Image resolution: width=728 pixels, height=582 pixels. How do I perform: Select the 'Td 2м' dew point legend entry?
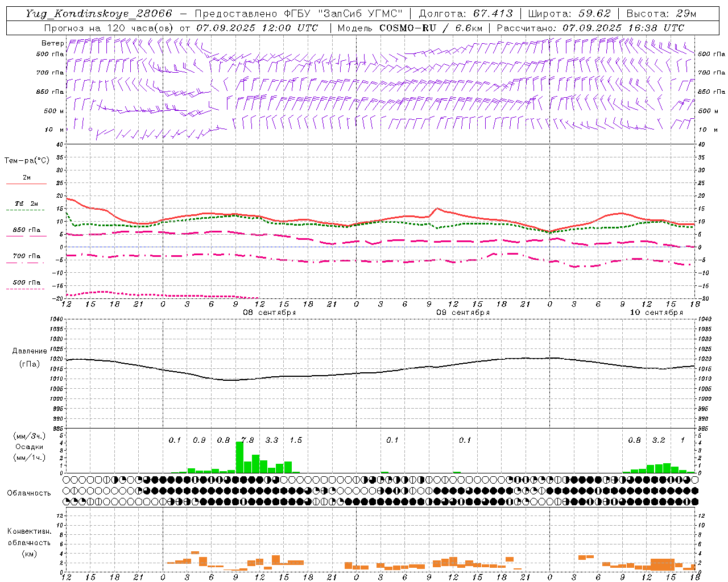pos(27,203)
